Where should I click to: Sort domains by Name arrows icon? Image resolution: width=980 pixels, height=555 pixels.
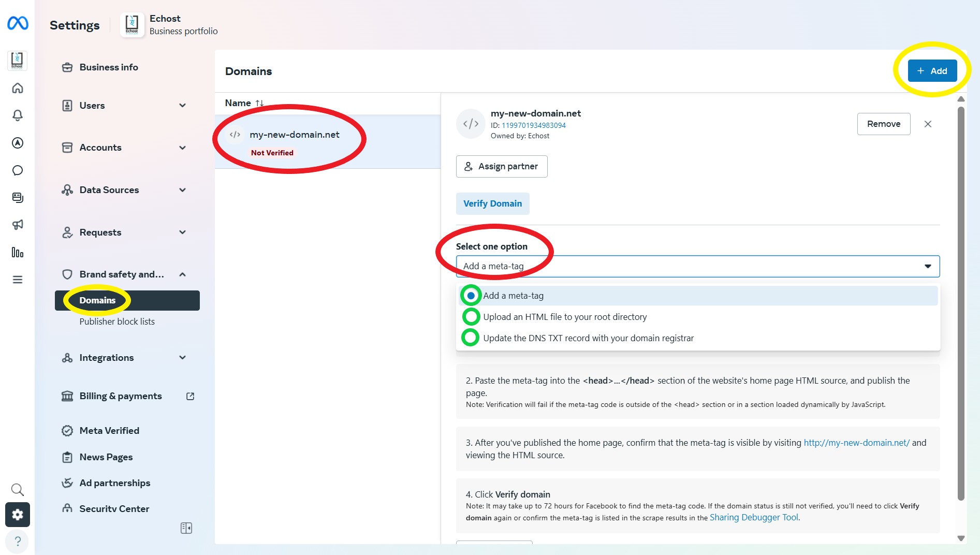point(259,103)
